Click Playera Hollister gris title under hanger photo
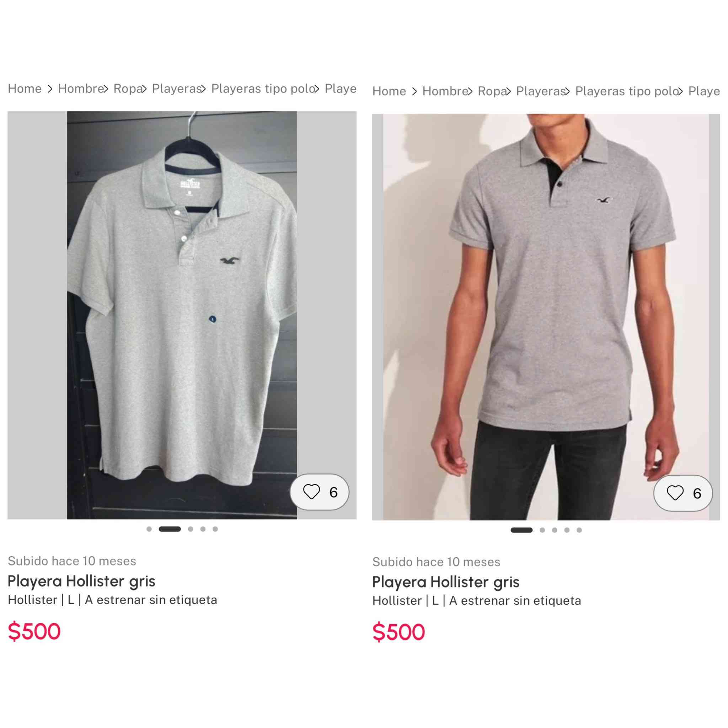This screenshot has height=728, width=728. click(x=81, y=581)
